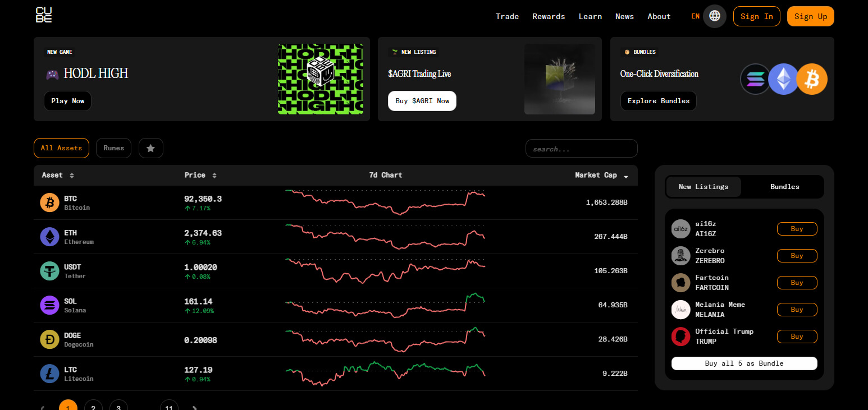Sort by Price column arrows
The image size is (868, 410).
click(214, 176)
